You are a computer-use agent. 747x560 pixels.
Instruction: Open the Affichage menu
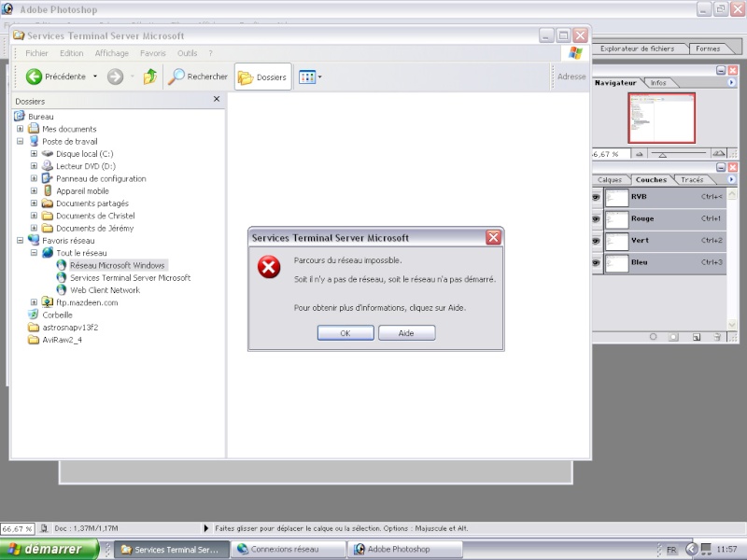111,53
